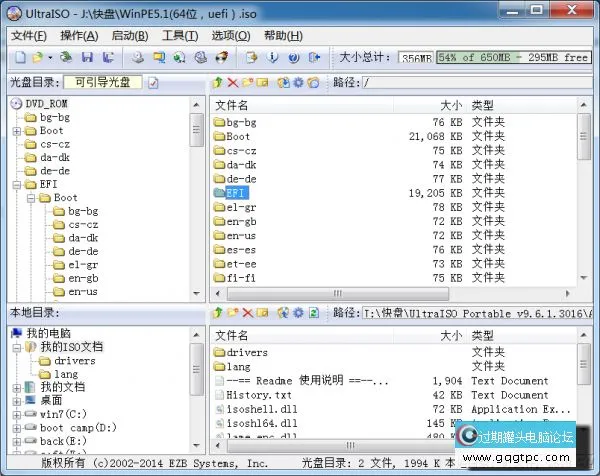Click the Save As icon
600x476 pixels.
108,57
